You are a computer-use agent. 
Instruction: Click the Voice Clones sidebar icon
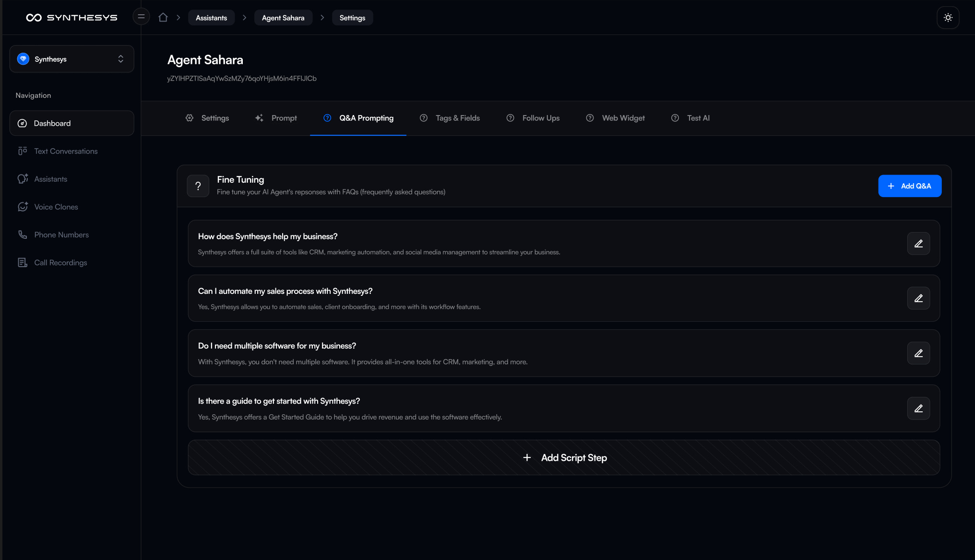click(23, 207)
